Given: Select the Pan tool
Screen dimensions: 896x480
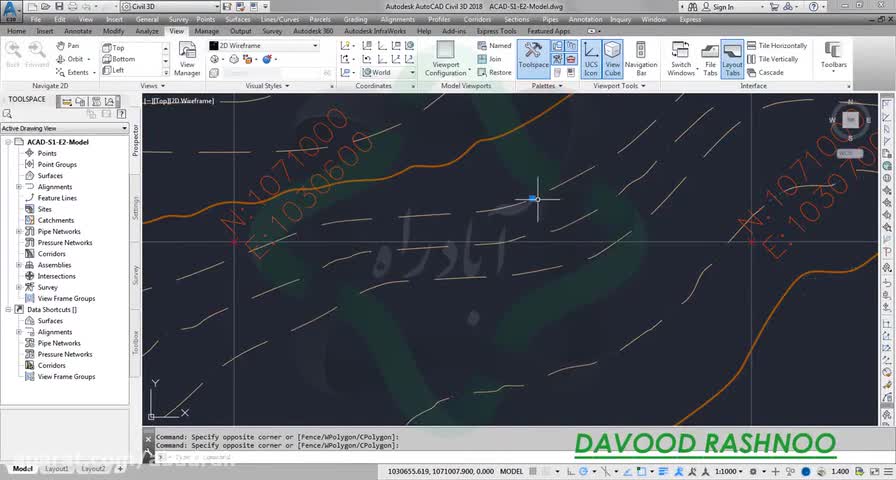Looking at the screenshot, I should (68, 46).
